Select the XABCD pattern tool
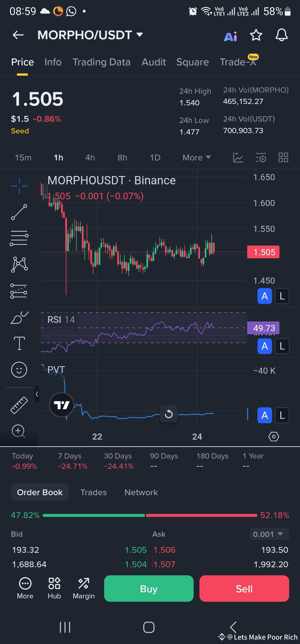Image resolution: width=300 pixels, height=644 pixels. click(x=19, y=264)
